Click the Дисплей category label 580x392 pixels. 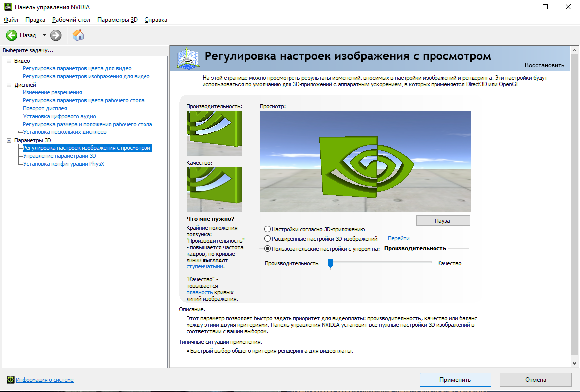click(25, 85)
